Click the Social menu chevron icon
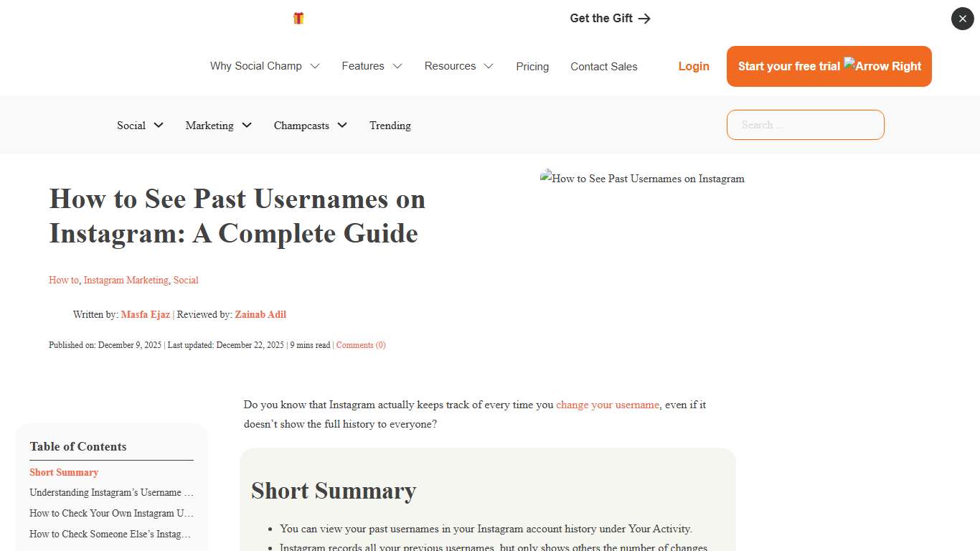Viewport: 980px width, 551px height. point(159,125)
